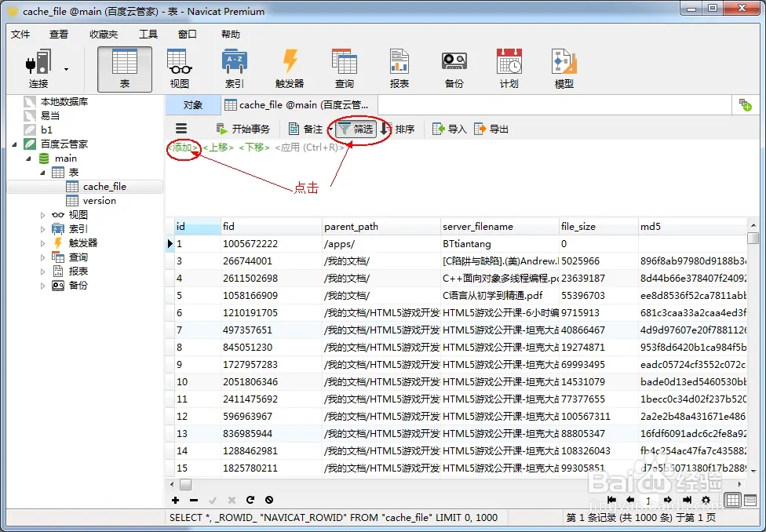The width and height of the screenshot is (766, 532).
Task: Toggle the 筛选 (Filter) button
Action: coord(356,129)
